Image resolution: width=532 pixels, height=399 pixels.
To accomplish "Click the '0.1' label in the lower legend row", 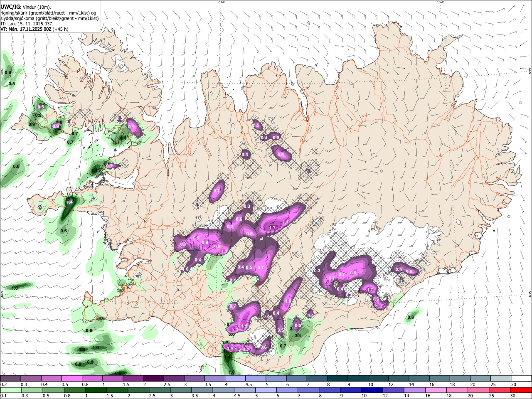I will pyautogui.click(x=4, y=396).
